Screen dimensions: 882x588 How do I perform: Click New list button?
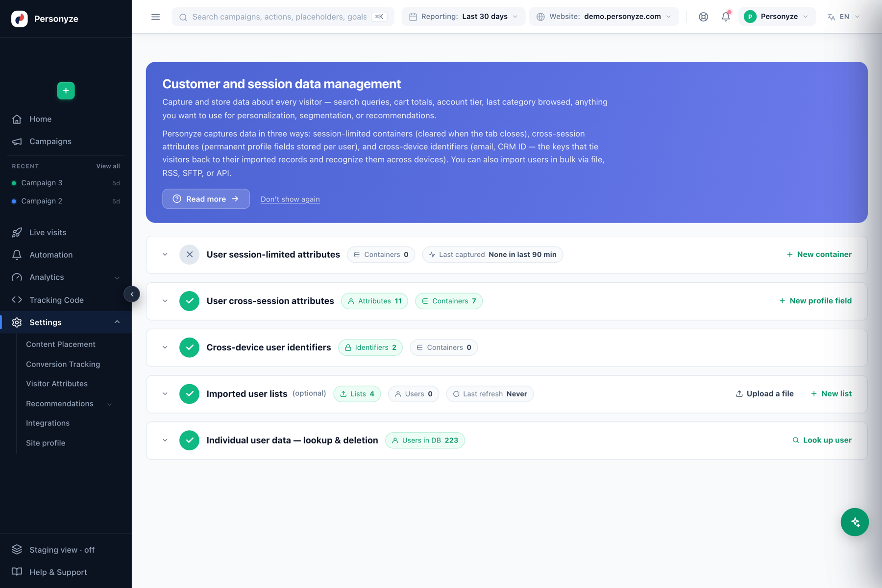pyautogui.click(x=832, y=394)
